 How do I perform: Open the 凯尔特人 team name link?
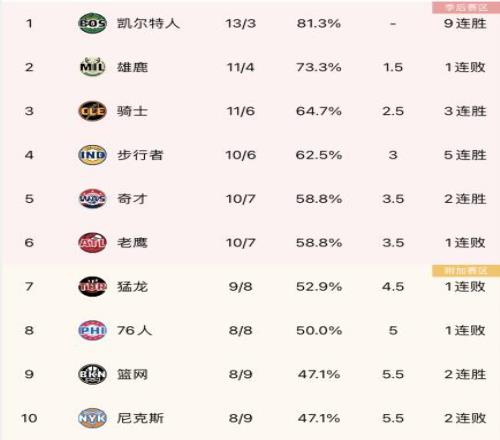[x=148, y=23]
